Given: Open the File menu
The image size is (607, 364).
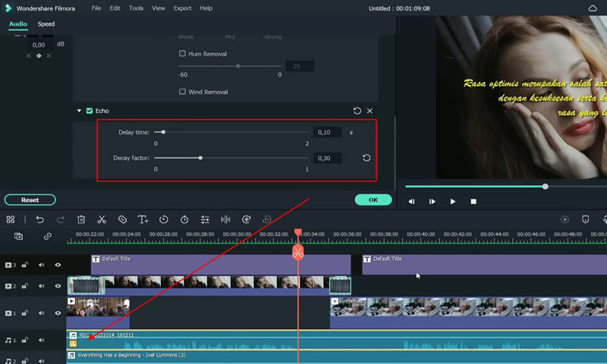Looking at the screenshot, I should [96, 8].
